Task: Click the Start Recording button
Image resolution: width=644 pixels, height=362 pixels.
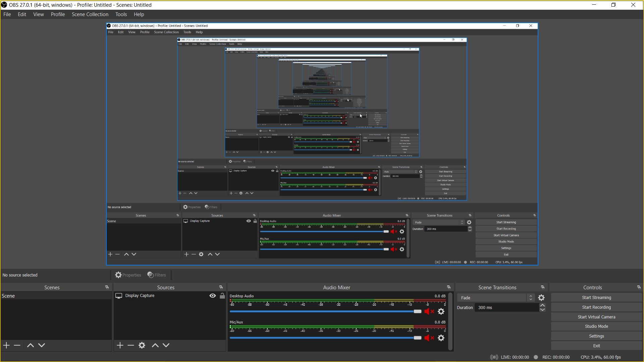Action: click(x=596, y=307)
